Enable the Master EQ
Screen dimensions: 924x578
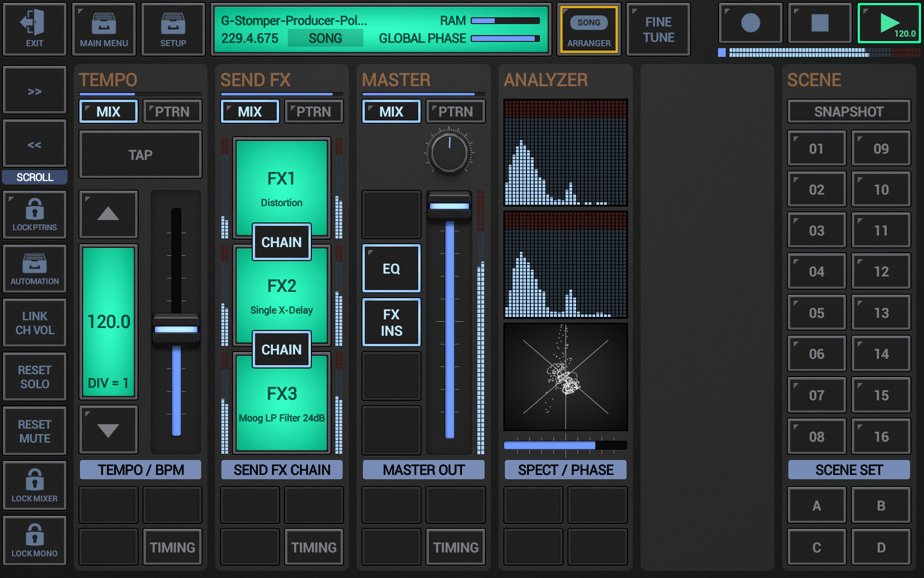[391, 268]
